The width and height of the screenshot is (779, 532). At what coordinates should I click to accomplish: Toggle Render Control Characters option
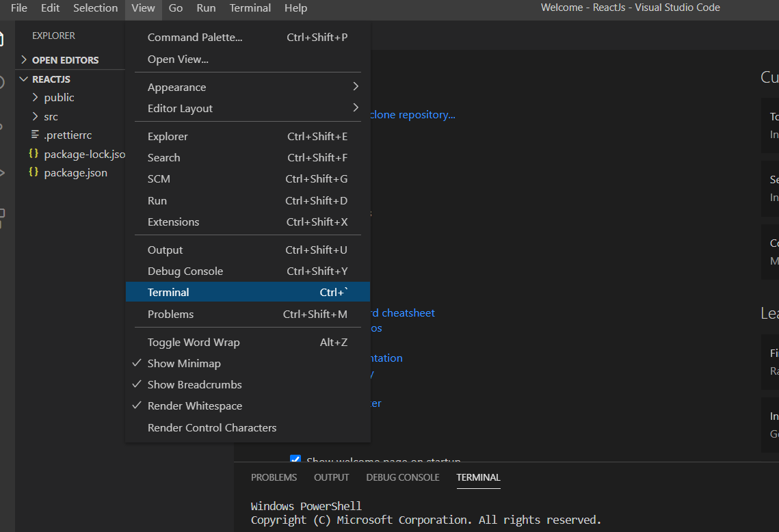[248, 427]
